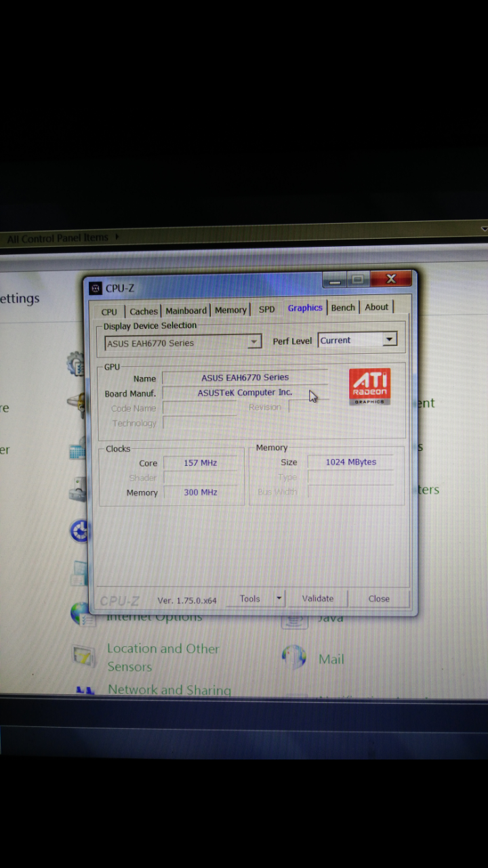This screenshot has width=488, height=868.
Task: Click the CPU-Z title bar app icon
Action: (x=96, y=288)
